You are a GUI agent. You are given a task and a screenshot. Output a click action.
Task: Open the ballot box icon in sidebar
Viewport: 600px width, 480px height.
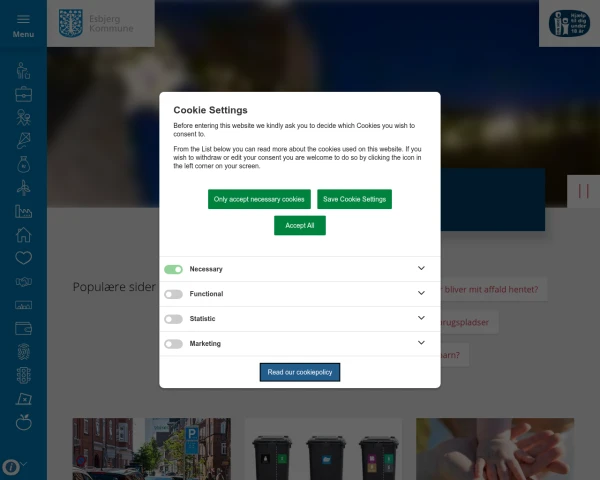click(23, 399)
